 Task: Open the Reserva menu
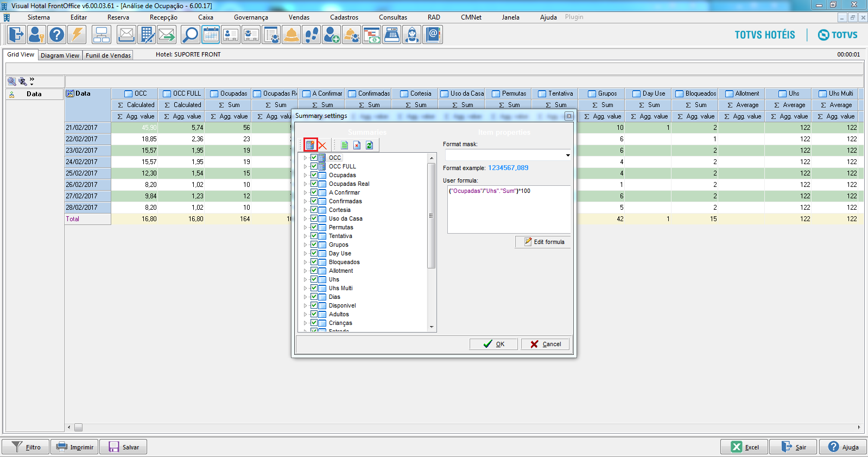[x=118, y=17]
